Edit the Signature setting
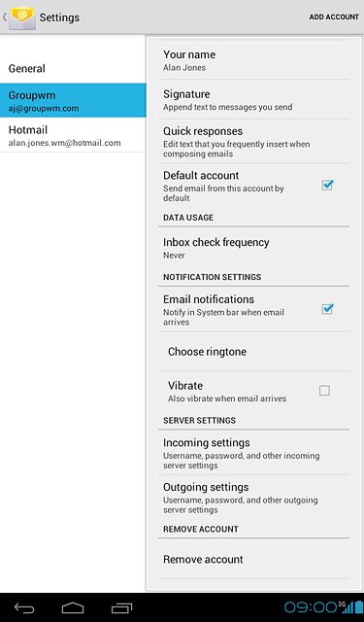The width and height of the screenshot is (364, 622). 253,99
